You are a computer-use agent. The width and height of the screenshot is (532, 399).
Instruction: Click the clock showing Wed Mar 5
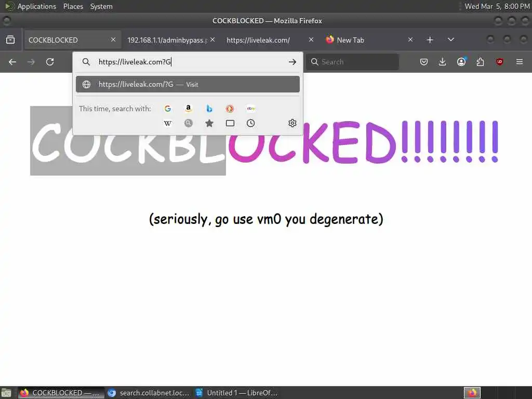pyautogui.click(x=497, y=6)
